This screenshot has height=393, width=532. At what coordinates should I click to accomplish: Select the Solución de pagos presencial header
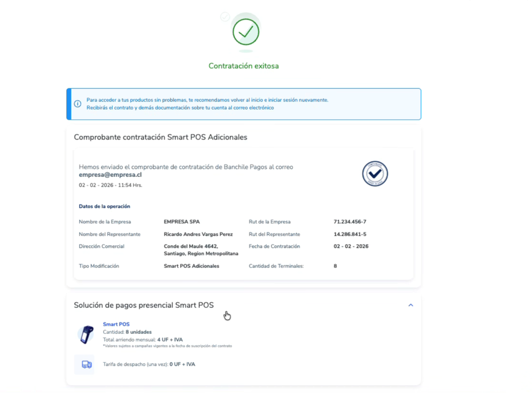pos(143,305)
